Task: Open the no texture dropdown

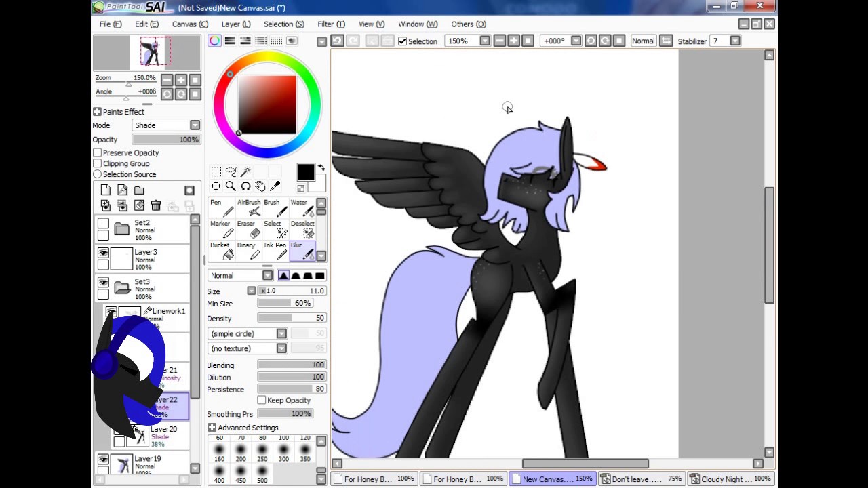Action: pyautogui.click(x=248, y=348)
